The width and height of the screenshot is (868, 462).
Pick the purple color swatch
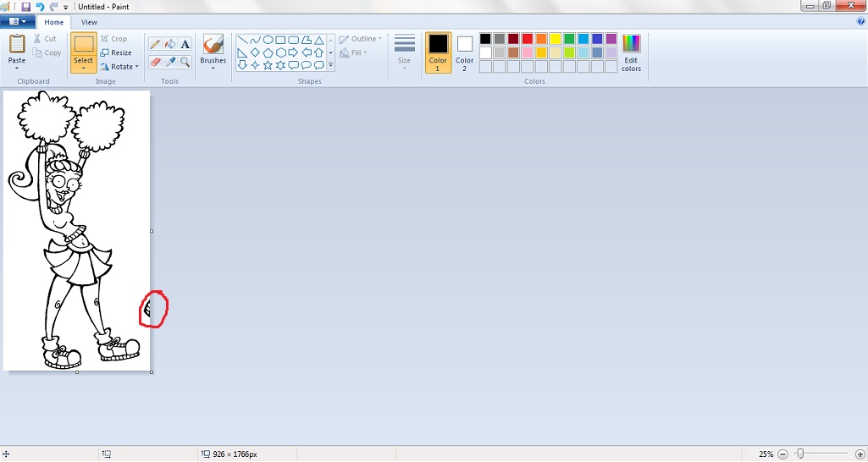click(611, 39)
